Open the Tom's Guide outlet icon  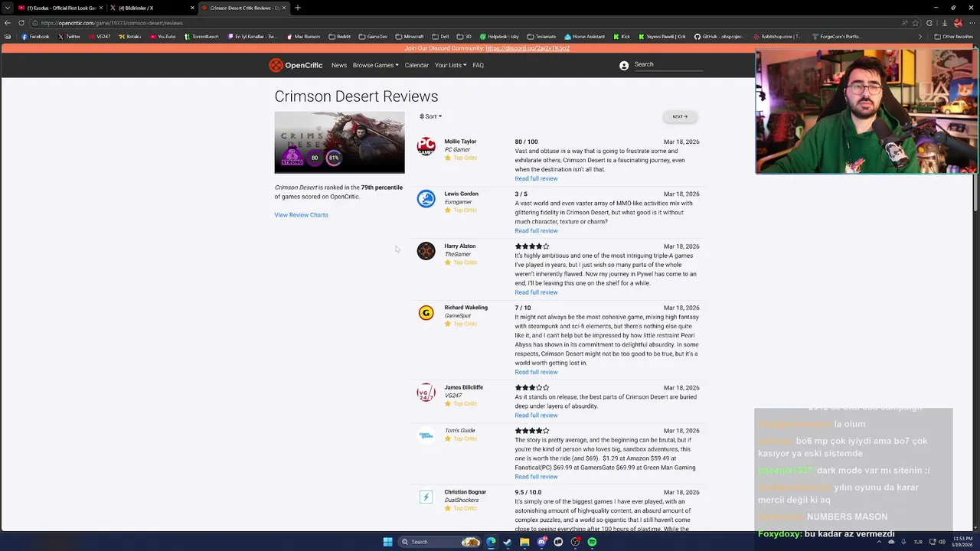coord(426,435)
